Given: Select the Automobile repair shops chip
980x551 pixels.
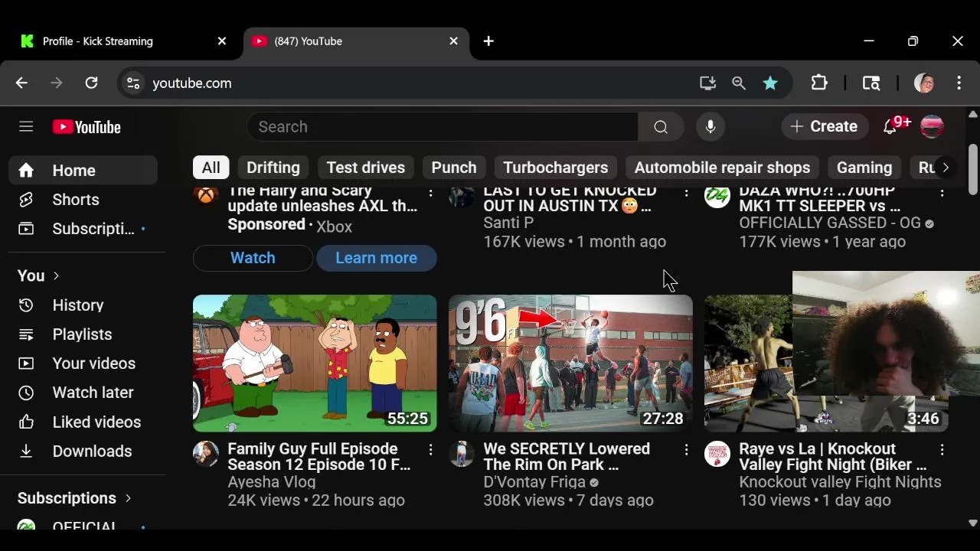Looking at the screenshot, I should click(x=722, y=168).
